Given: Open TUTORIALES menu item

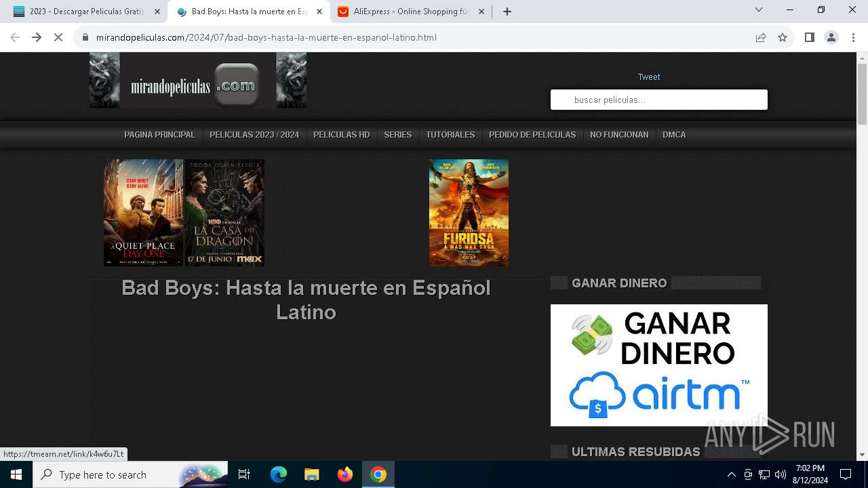Looking at the screenshot, I should 450,135.
